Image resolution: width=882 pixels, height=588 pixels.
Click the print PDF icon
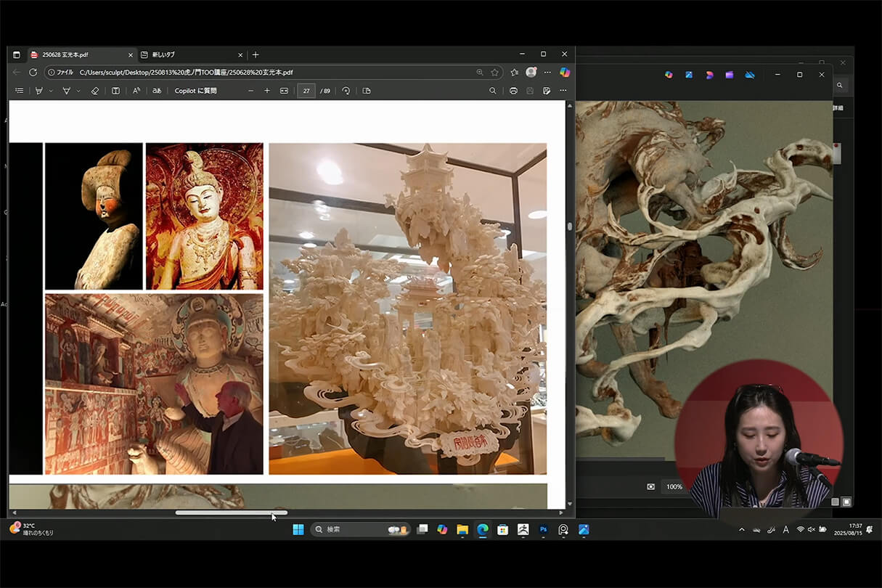point(513,91)
